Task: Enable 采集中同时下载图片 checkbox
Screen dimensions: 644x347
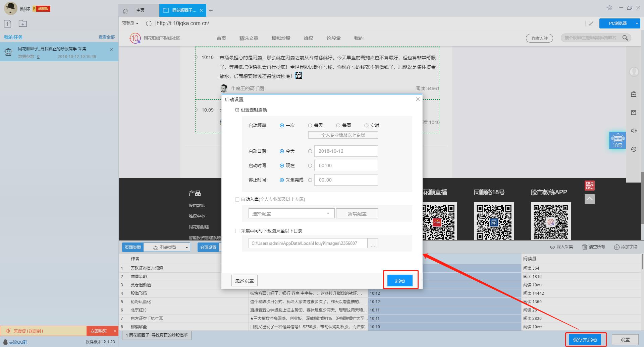Action: point(237,231)
